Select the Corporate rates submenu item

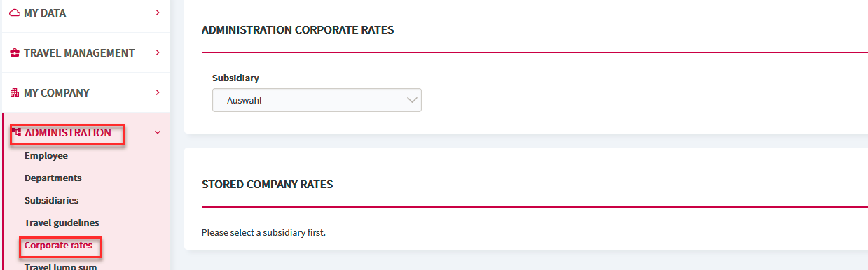[x=58, y=245]
